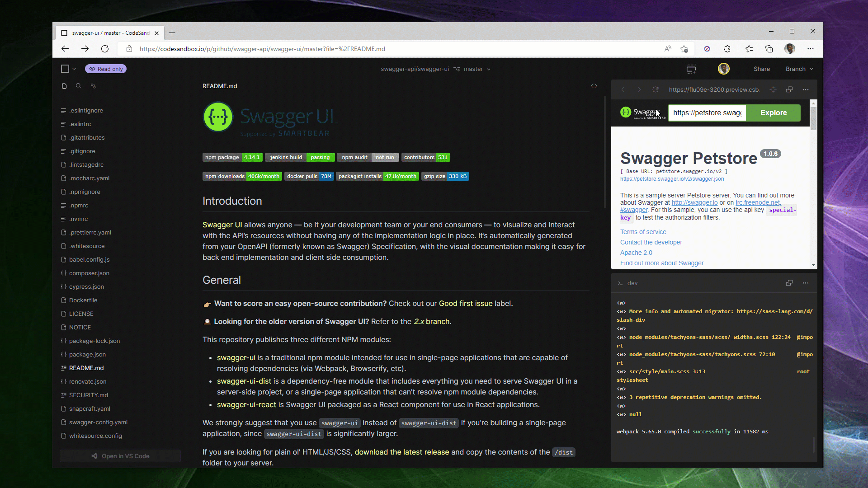
Task: Select the dev terminal tab
Action: pos(632,283)
